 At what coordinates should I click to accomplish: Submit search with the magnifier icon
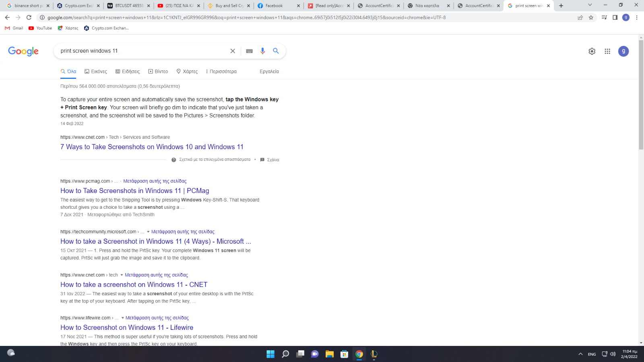tap(276, 51)
